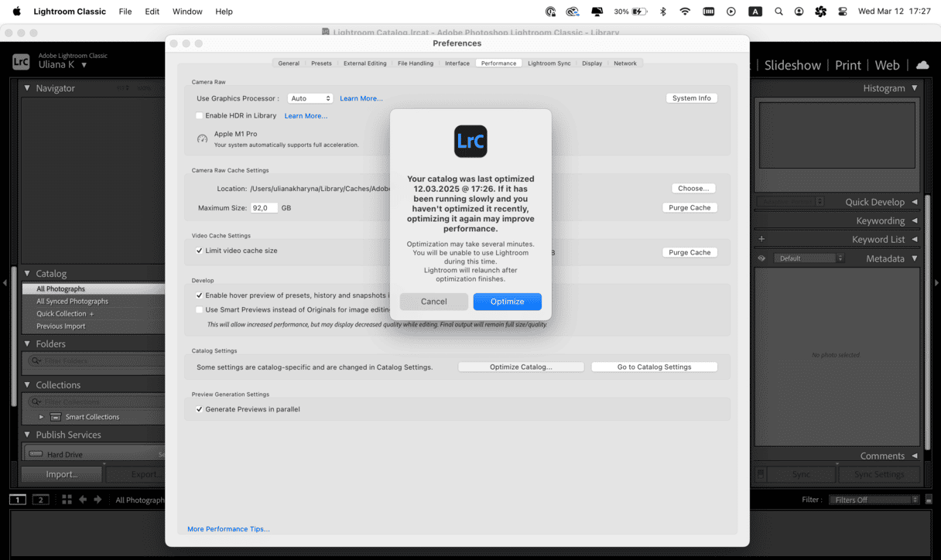This screenshot has height=560, width=941.
Task: Open the Print module
Action: point(848,65)
